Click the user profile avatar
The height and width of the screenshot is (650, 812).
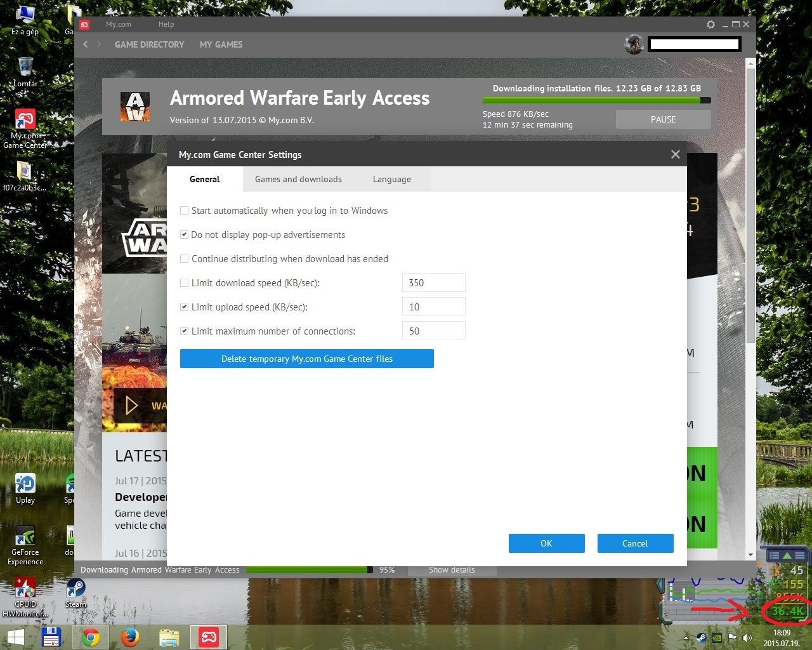click(634, 44)
